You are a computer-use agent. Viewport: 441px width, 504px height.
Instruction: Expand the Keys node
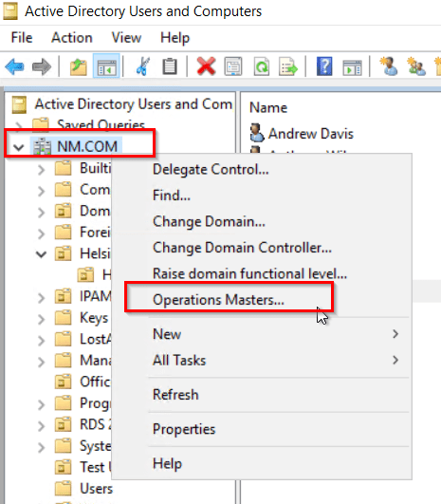41,319
